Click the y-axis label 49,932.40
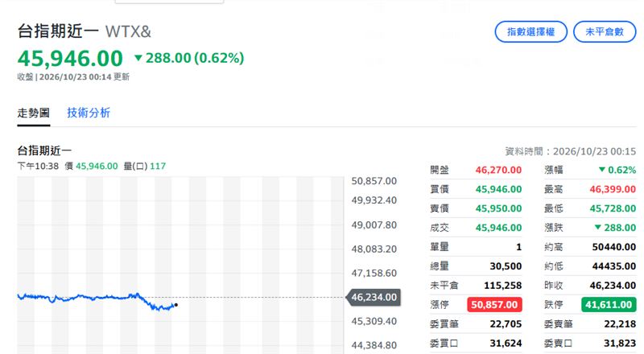The image size is (644, 354). tap(374, 200)
